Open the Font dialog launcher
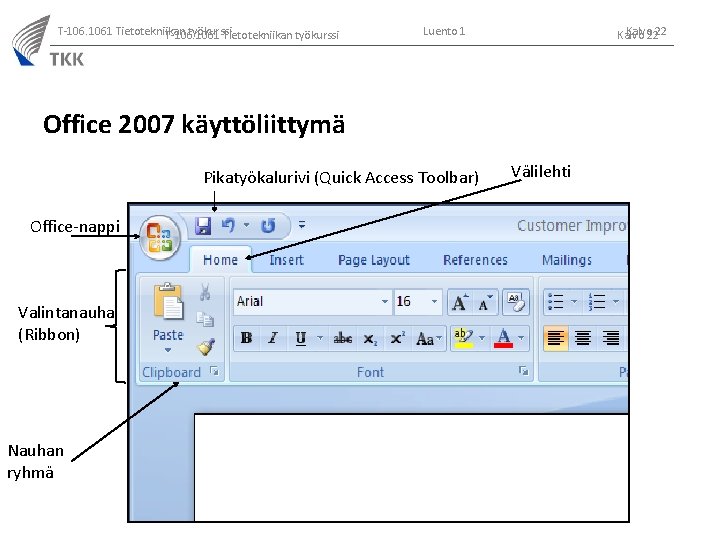 (523, 370)
